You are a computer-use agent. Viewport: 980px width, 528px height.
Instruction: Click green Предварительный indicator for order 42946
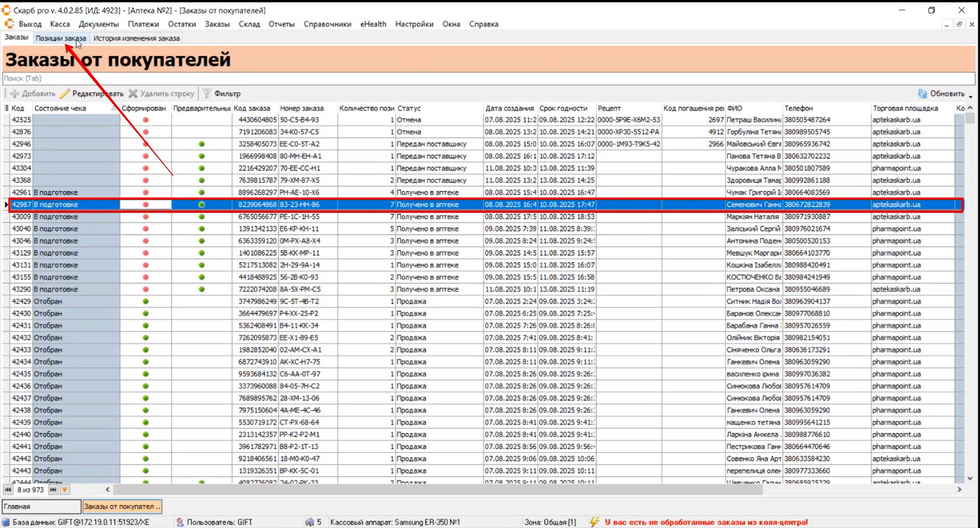pos(202,144)
